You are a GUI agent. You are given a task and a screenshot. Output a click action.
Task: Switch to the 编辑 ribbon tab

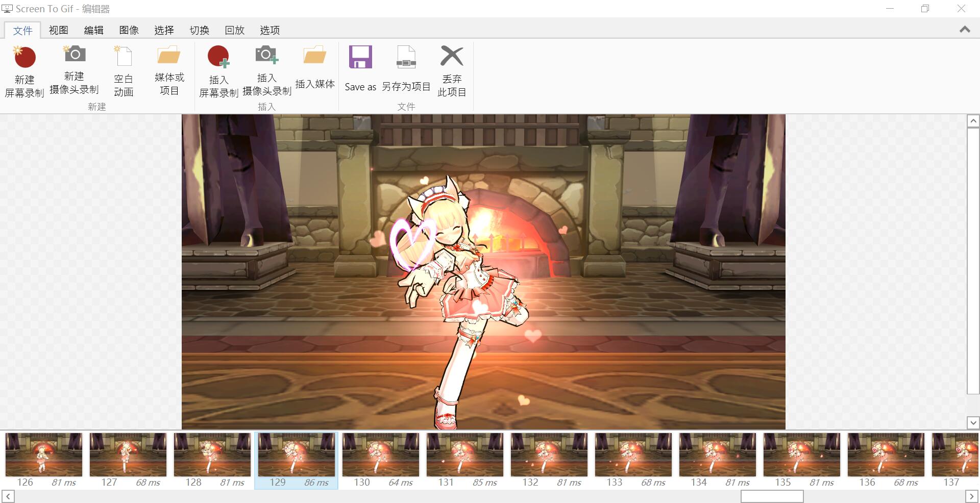93,30
